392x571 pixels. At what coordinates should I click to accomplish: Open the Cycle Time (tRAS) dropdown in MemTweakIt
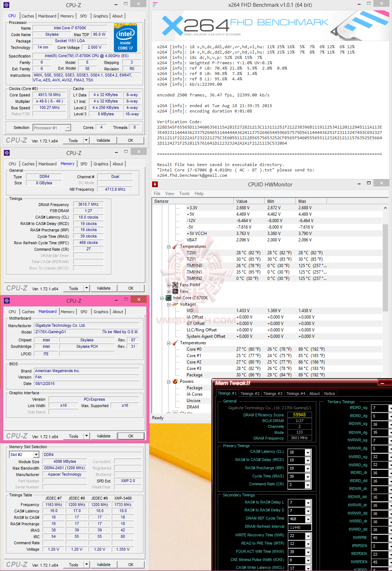pos(308,477)
